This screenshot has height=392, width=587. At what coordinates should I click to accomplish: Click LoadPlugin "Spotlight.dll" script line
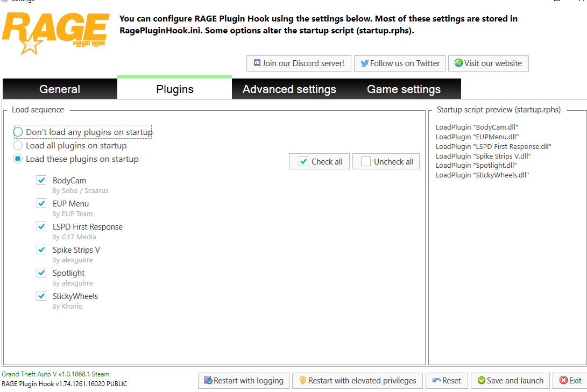coord(476,165)
